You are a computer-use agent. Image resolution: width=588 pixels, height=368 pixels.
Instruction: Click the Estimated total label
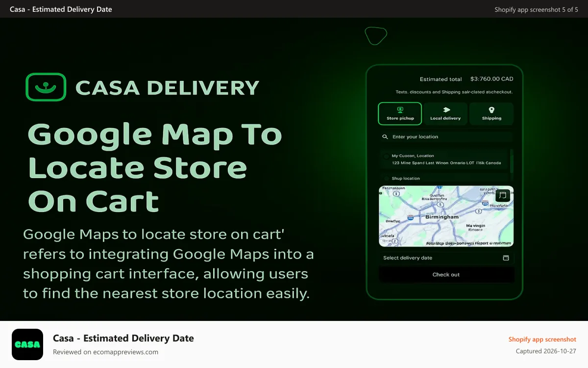click(x=441, y=79)
